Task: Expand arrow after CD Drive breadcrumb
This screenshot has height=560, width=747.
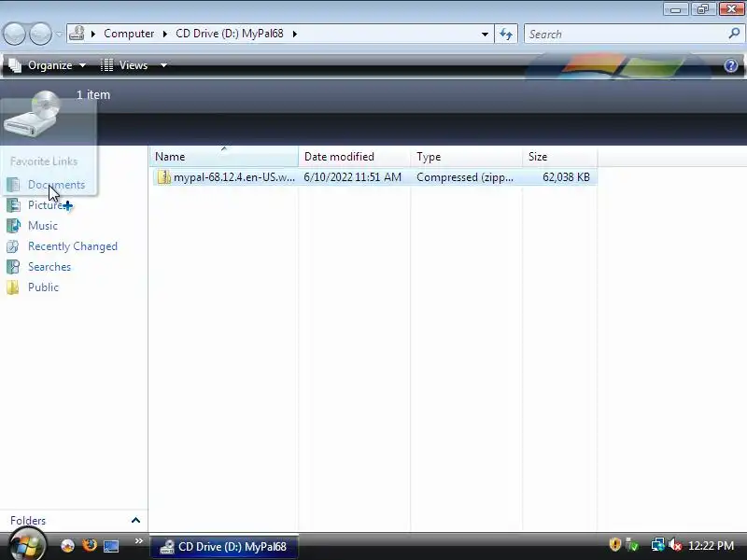Action: pos(295,34)
